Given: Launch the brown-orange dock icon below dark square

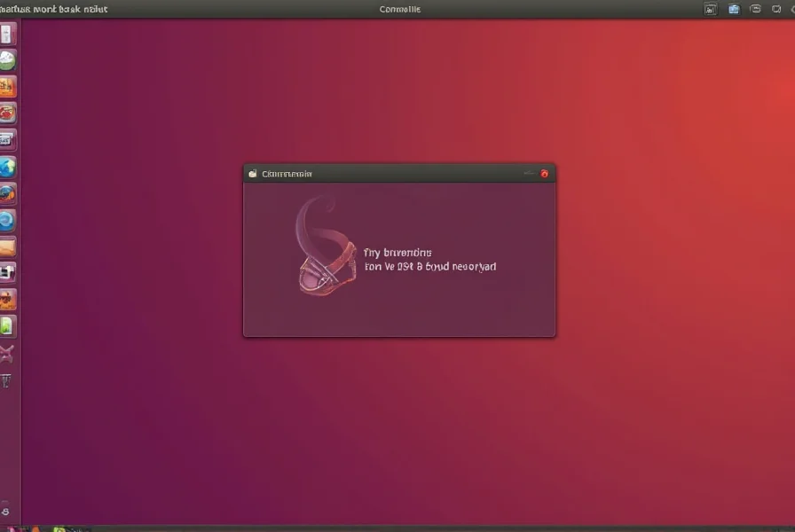Looking at the screenshot, I should tap(7, 299).
